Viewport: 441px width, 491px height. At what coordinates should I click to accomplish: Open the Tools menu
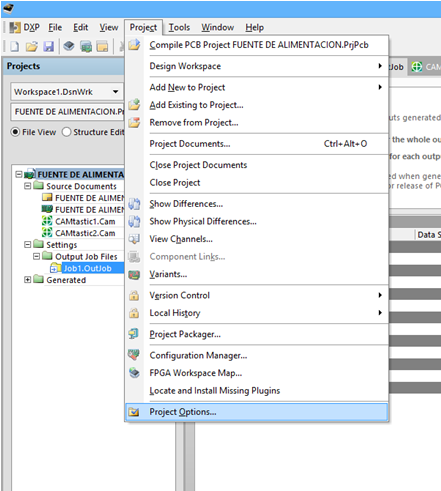click(179, 27)
